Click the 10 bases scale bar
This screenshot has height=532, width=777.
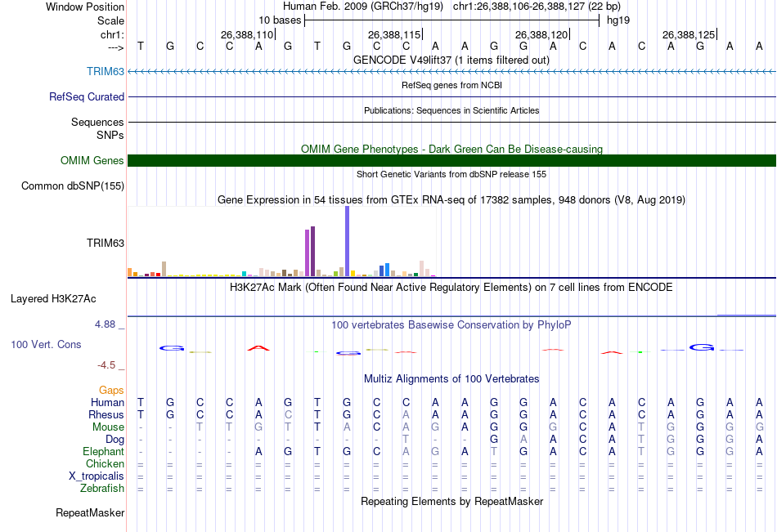coord(452,20)
